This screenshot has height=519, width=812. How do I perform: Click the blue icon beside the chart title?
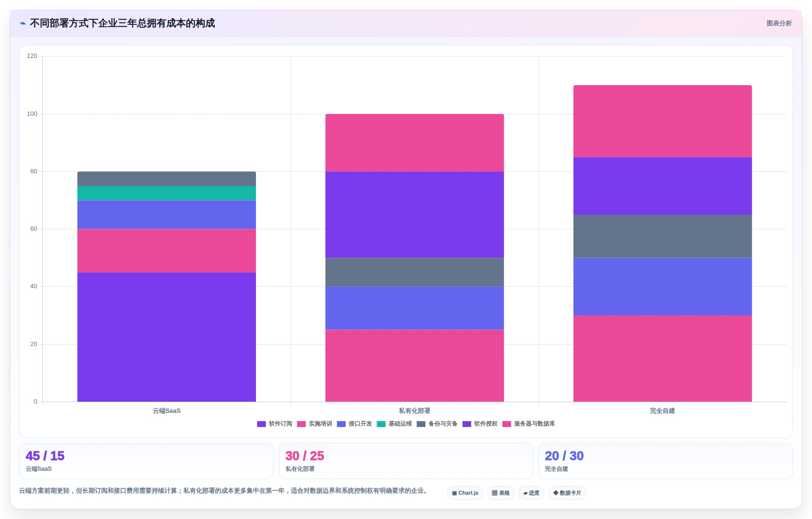(x=22, y=23)
